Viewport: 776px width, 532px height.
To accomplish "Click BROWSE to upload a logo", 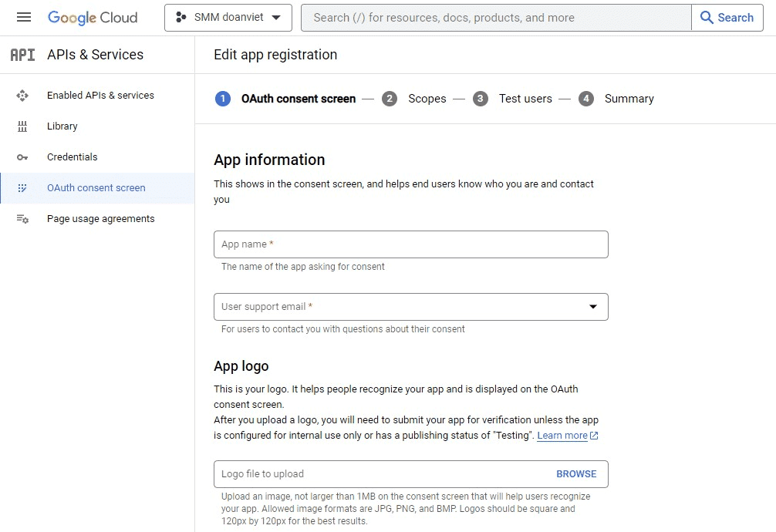I will (x=576, y=474).
